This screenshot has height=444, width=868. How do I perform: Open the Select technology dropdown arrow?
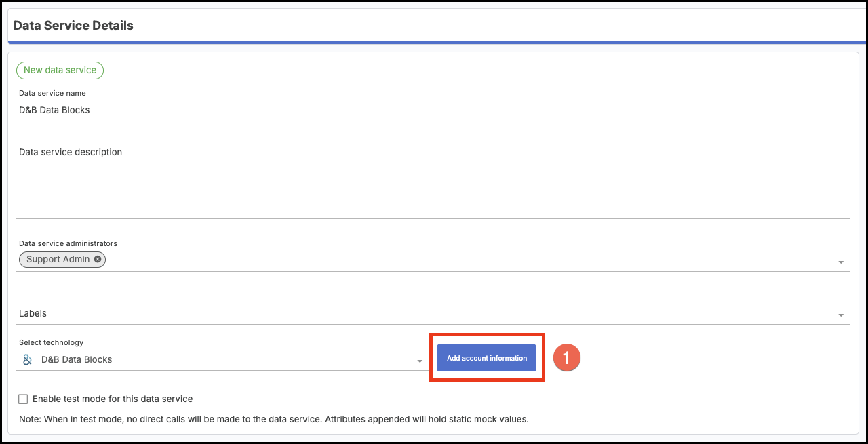[x=420, y=361]
